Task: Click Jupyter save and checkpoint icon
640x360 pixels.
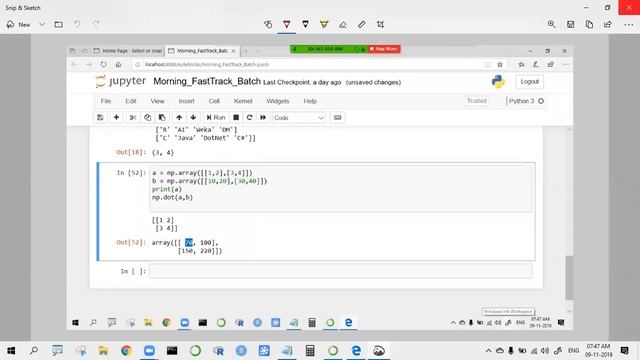Action: pyautogui.click(x=100, y=118)
